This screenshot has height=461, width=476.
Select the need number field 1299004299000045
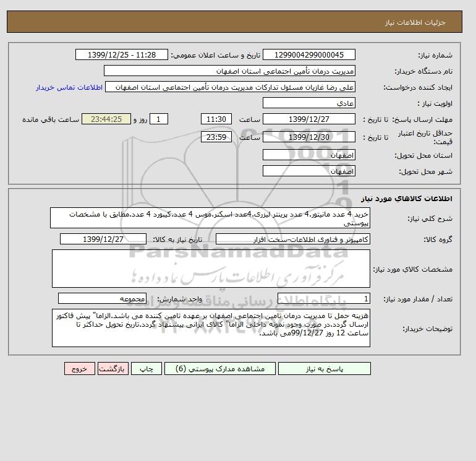[x=308, y=54]
